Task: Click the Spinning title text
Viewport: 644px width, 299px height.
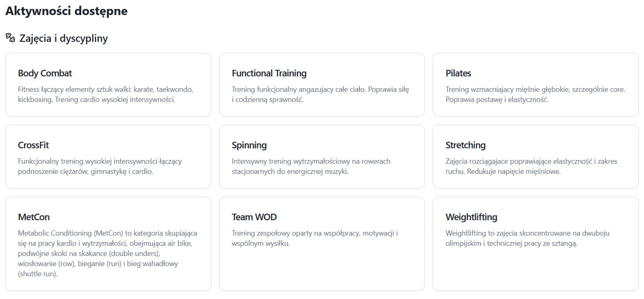Action: point(249,145)
